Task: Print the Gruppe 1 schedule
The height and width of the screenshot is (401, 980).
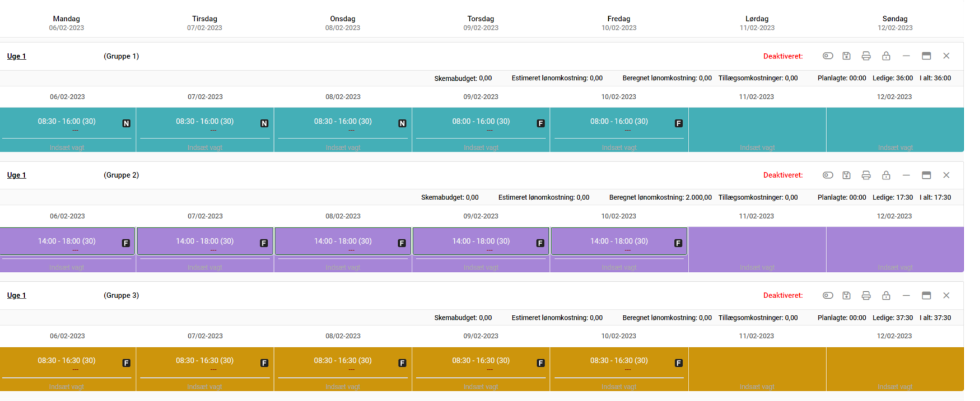Action: pos(866,56)
